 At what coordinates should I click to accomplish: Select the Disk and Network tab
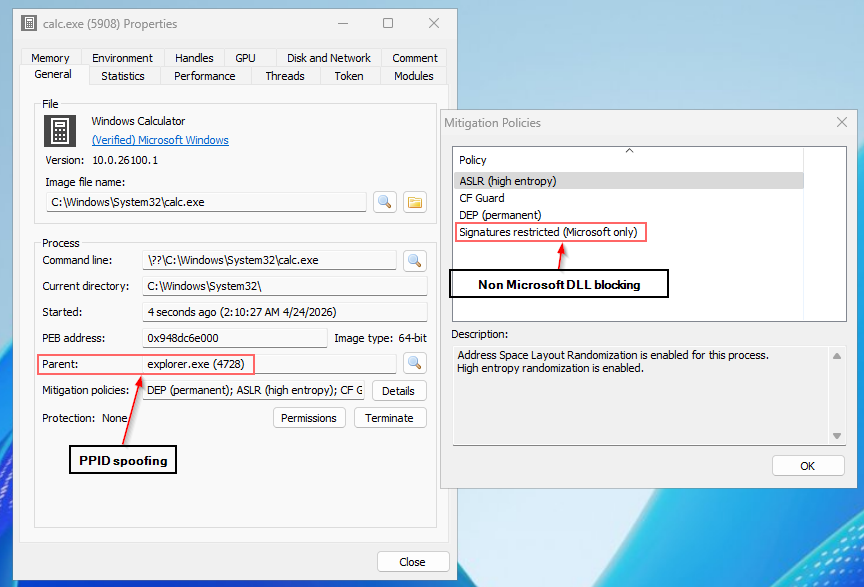pos(328,58)
